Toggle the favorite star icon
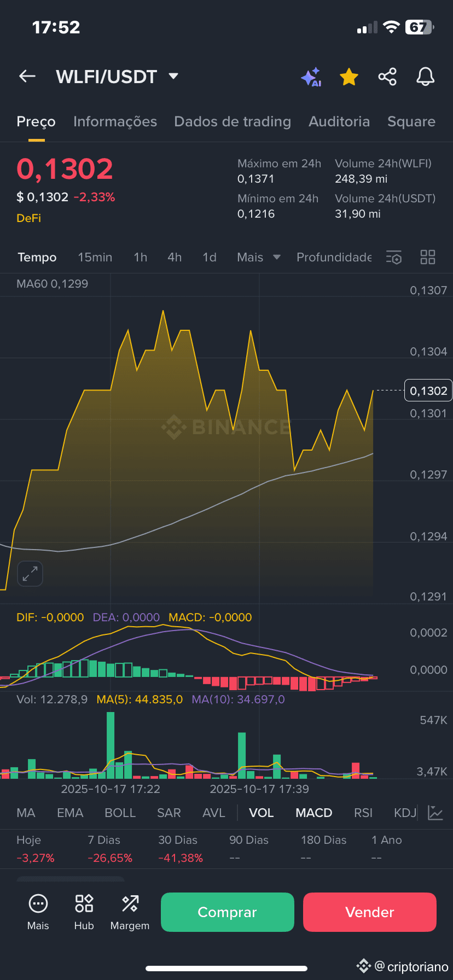 (x=349, y=77)
